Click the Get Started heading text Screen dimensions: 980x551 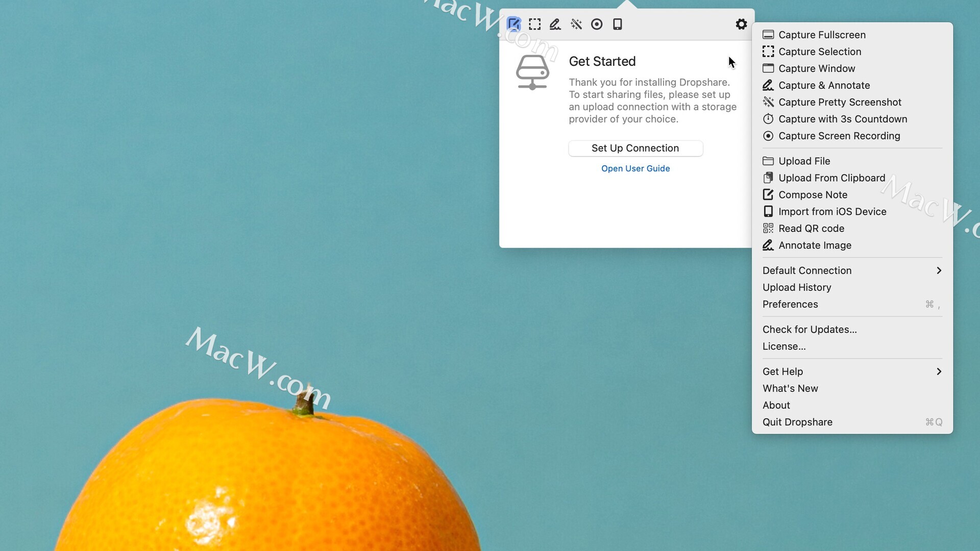click(602, 61)
